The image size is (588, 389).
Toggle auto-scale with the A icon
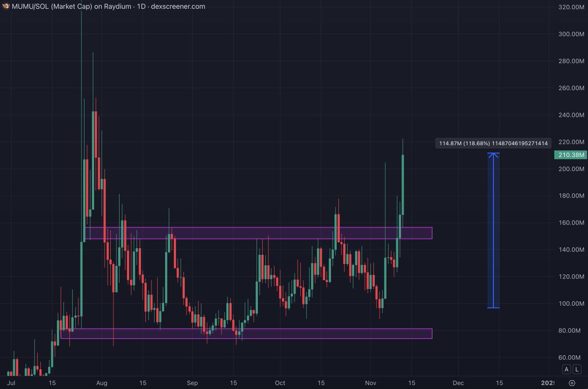tap(566, 369)
